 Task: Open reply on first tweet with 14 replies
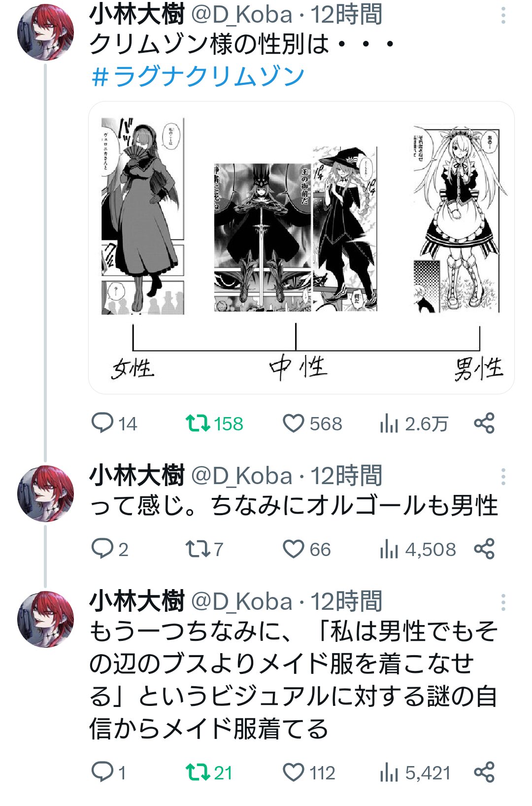(x=102, y=423)
